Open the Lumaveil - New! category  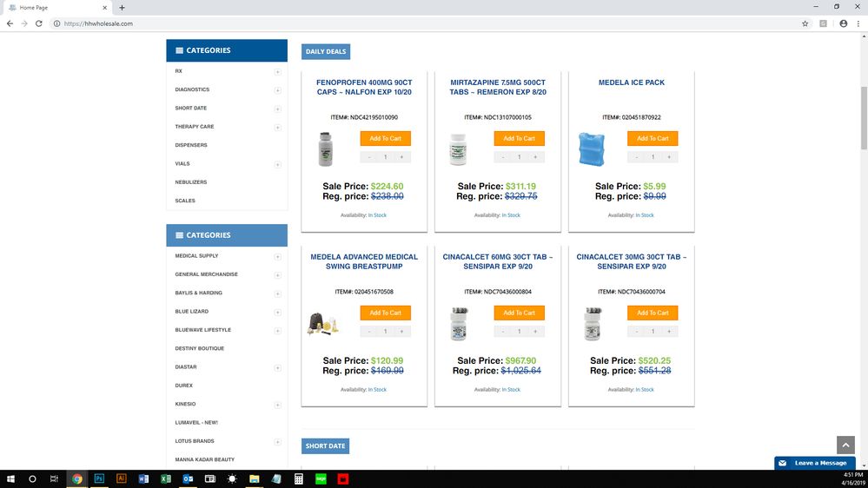point(196,423)
